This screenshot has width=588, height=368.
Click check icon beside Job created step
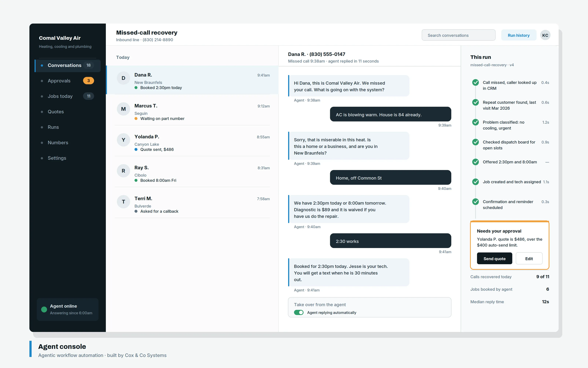tap(475, 182)
